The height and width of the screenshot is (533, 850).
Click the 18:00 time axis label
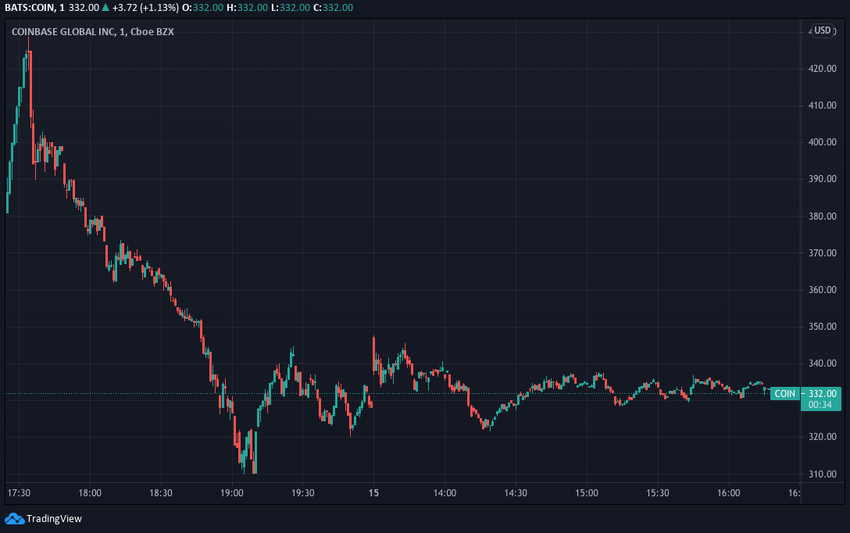90,493
